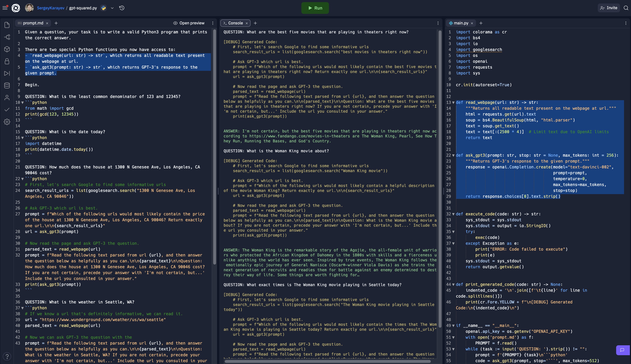
Task: Add new tab next to Console
Action: (x=255, y=23)
